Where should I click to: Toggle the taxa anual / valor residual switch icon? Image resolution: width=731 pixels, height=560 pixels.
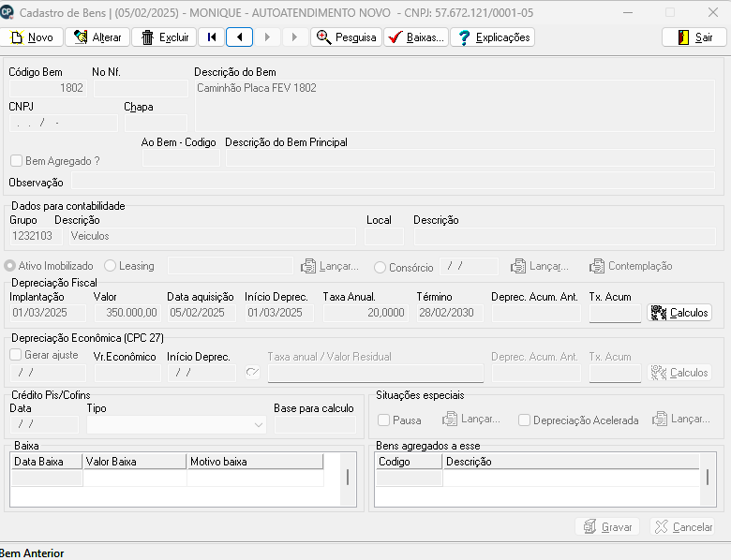252,373
